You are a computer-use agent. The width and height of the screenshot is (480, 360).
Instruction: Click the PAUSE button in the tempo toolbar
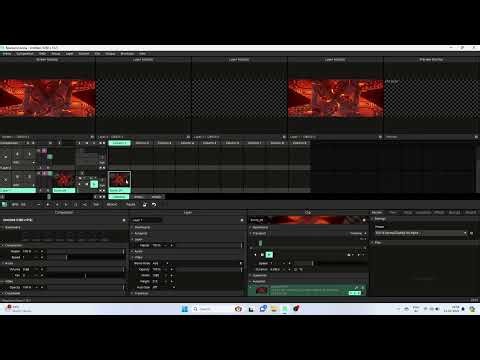tap(131, 204)
